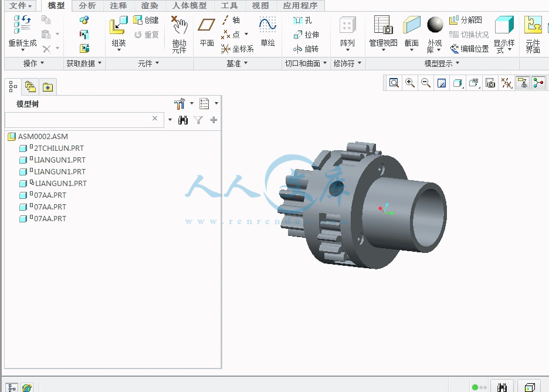Click 编辑位置 edit position
The width and height of the screenshot is (549, 392).
click(x=469, y=49)
